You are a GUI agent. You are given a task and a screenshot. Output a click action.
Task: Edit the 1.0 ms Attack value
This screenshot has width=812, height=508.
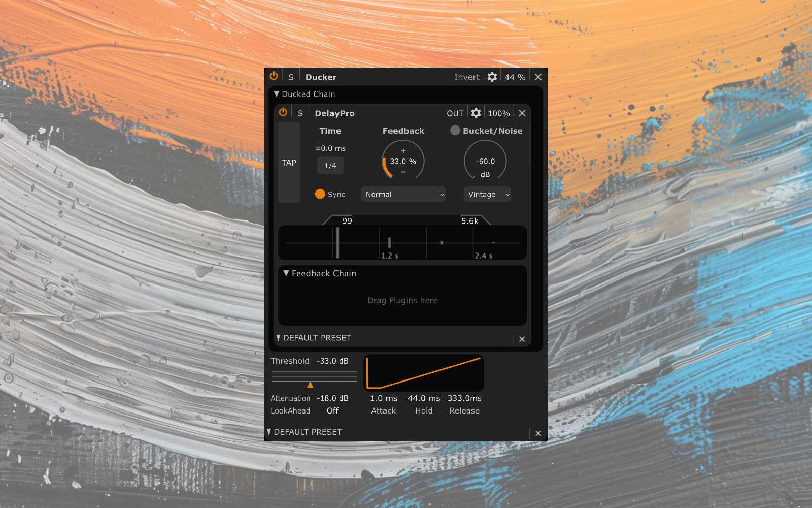(384, 398)
